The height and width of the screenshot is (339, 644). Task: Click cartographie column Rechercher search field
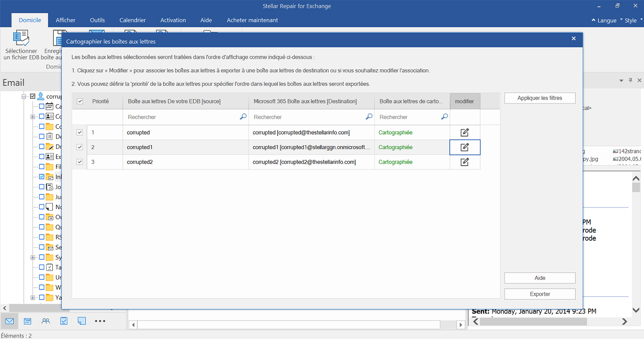(x=412, y=117)
